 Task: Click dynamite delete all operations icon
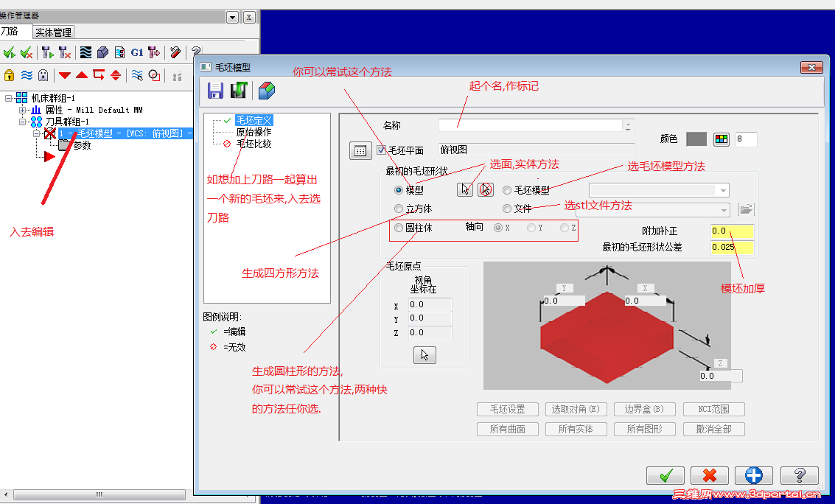(175, 52)
